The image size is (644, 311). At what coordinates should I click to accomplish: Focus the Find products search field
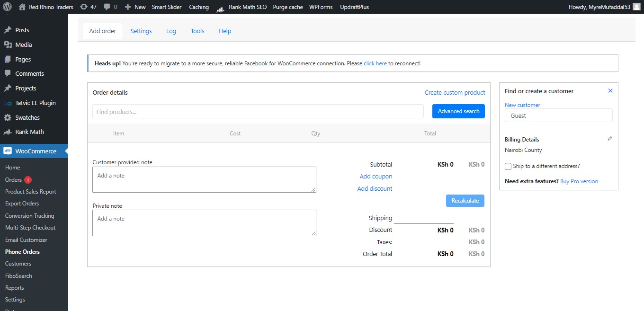[x=258, y=112]
